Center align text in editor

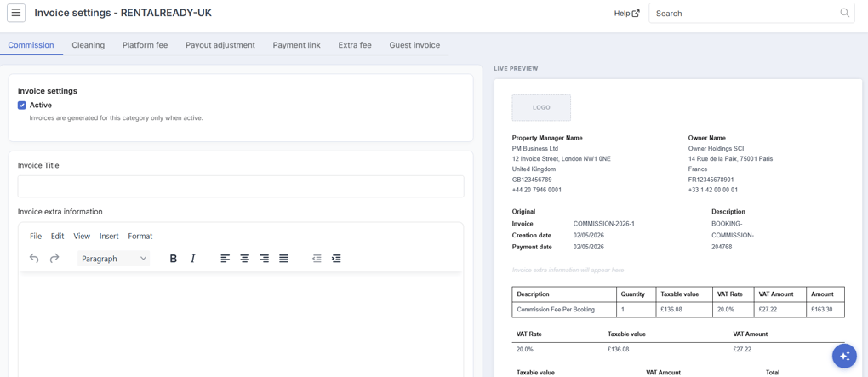click(x=245, y=259)
